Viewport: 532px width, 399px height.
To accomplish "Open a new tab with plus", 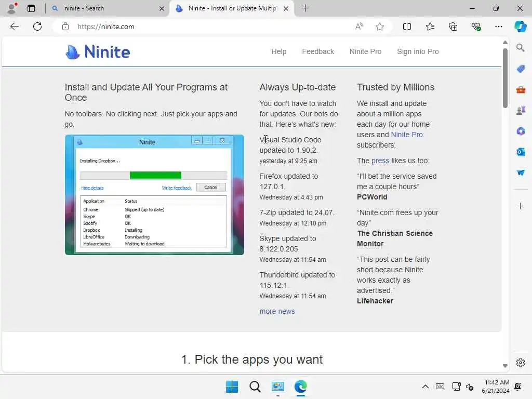I will click(305, 8).
